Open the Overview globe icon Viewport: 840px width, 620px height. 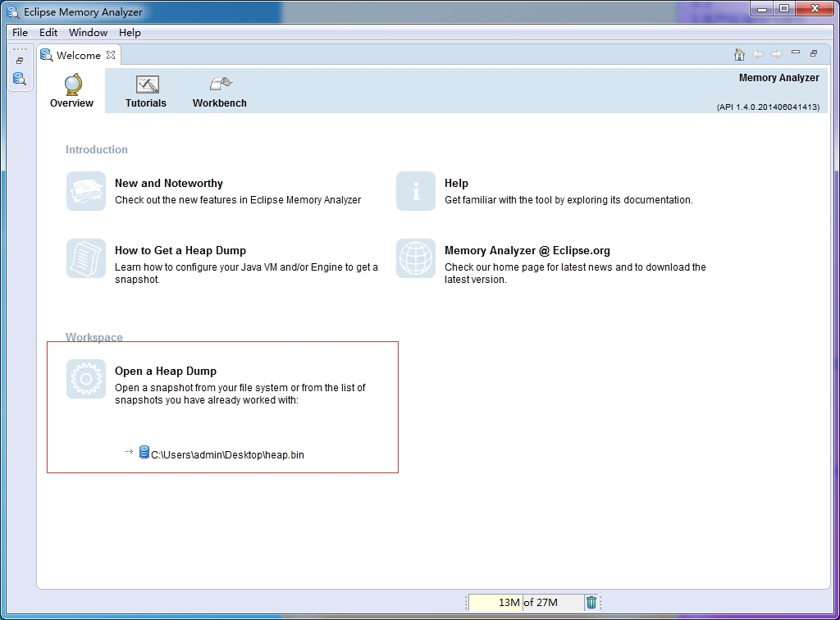click(73, 84)
